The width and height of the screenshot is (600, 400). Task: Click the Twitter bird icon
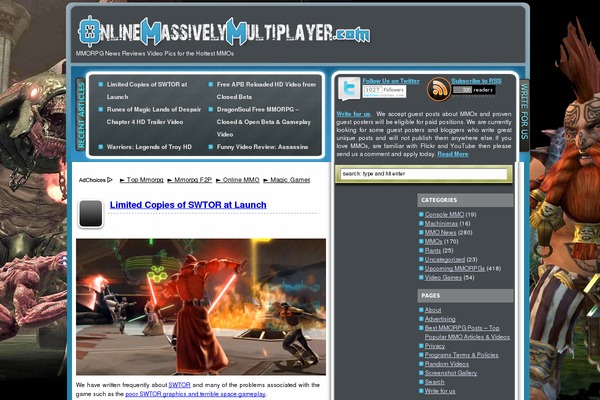349,88
